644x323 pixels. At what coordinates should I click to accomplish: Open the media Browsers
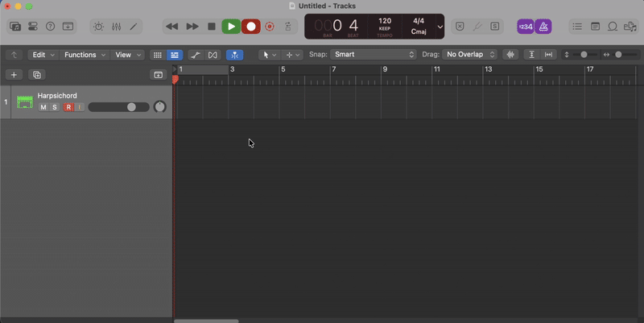[630, 27]
